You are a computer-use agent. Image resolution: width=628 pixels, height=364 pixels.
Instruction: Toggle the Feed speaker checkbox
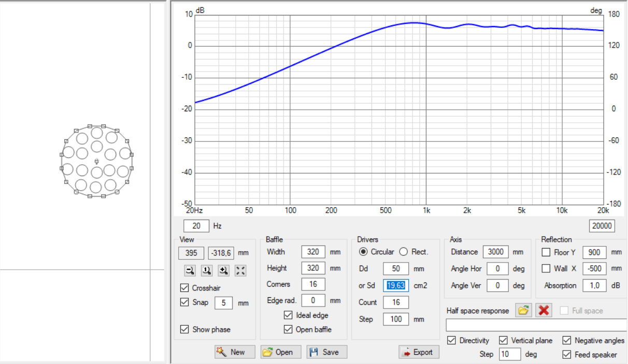coord(567,355)
